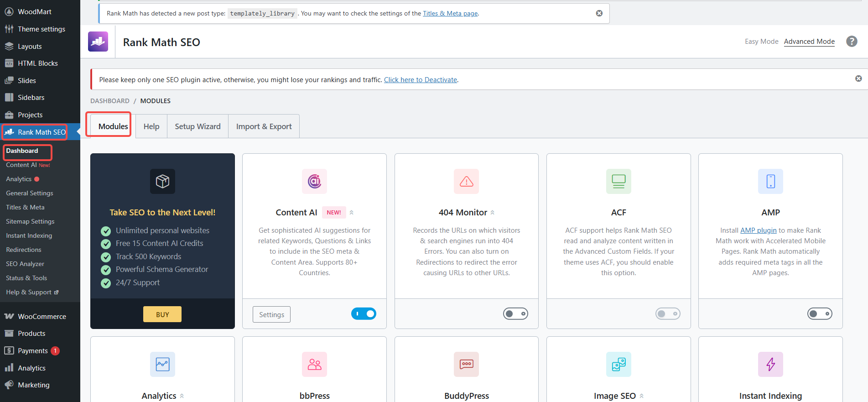Screen dimensions: 868x402
Task: Click the yellow BUY button
Action: [162, 314]
